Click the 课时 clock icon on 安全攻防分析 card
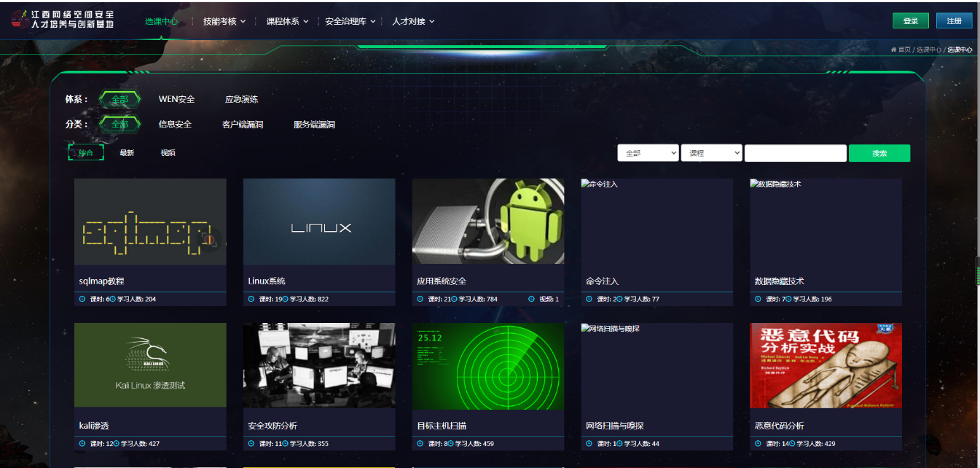The image size is (980, 468). 251,443
